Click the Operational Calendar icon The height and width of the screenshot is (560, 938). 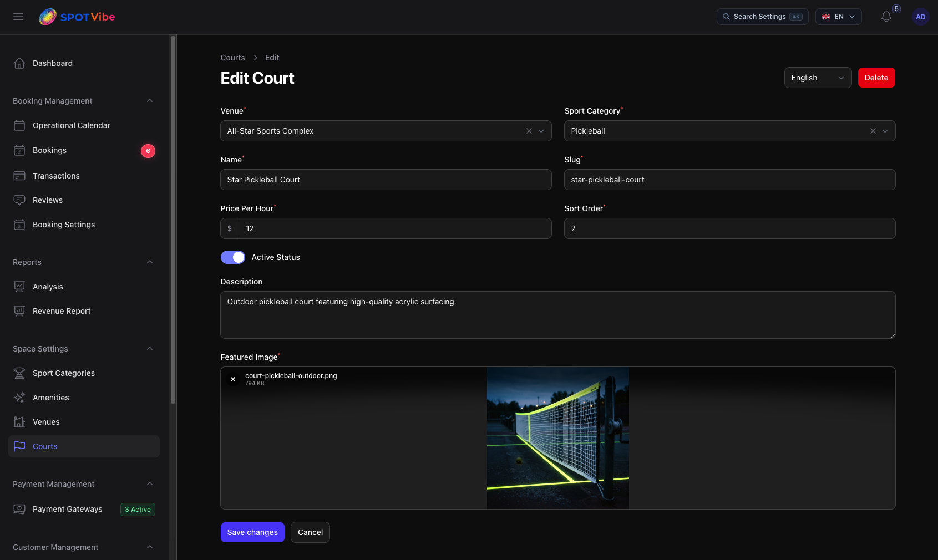(x=19, y=125)
